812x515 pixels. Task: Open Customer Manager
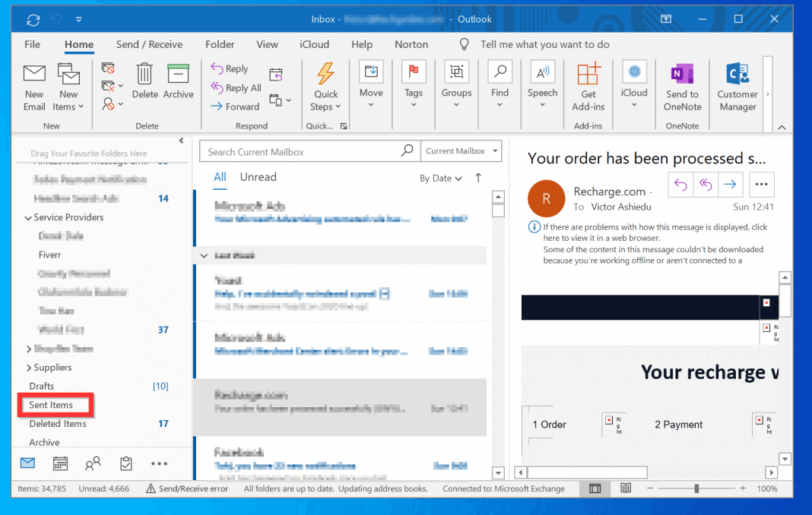[737, 87]
